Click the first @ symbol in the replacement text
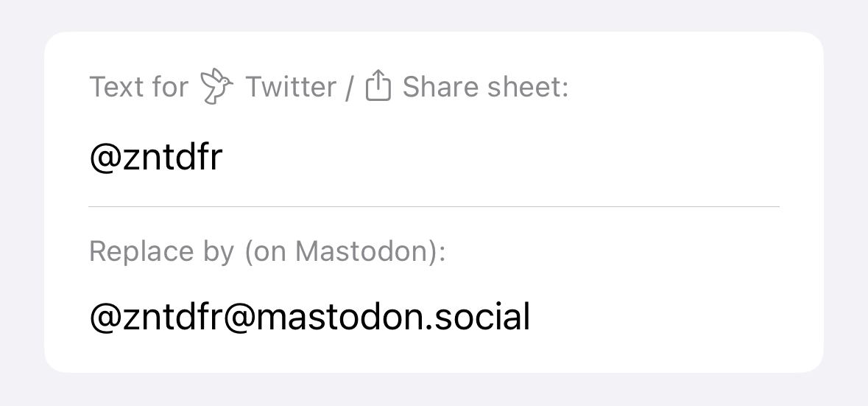Viewport: 868px width, 406px height. (105, 318)
